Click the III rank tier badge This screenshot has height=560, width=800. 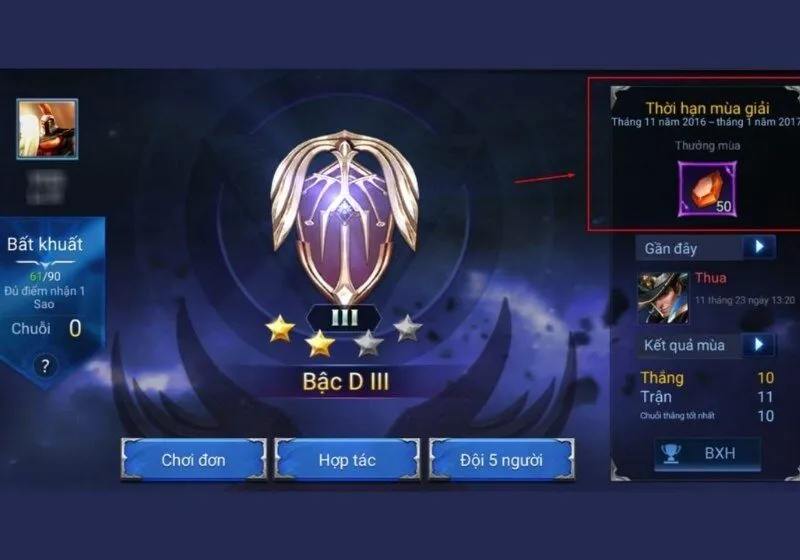pos(344,318)
